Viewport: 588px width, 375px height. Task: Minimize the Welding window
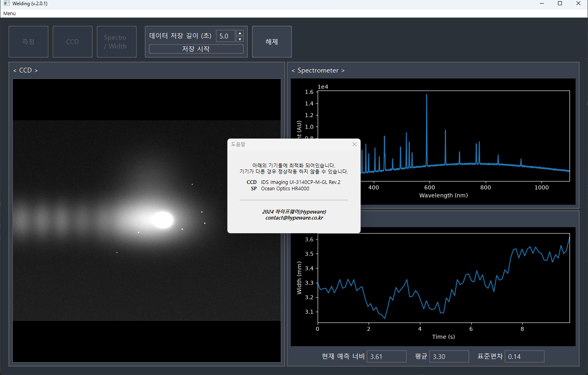click(x=542, y=4)
